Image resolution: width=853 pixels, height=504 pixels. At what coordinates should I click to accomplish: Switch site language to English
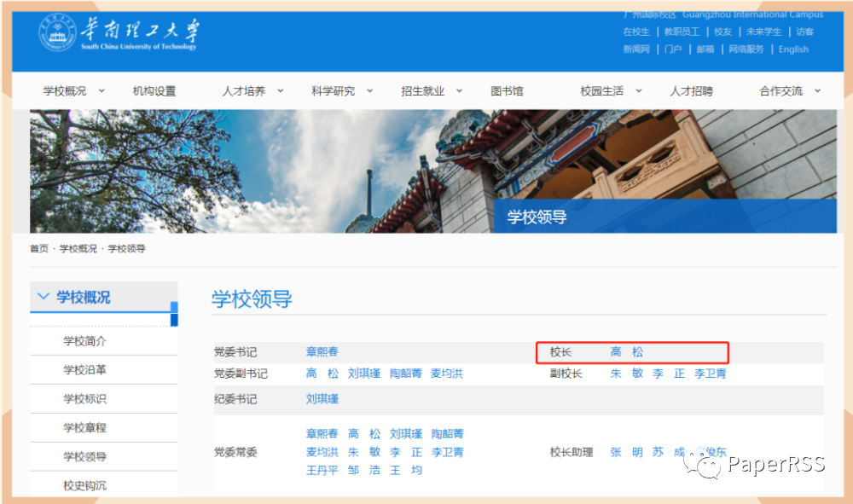click(793, 49)
